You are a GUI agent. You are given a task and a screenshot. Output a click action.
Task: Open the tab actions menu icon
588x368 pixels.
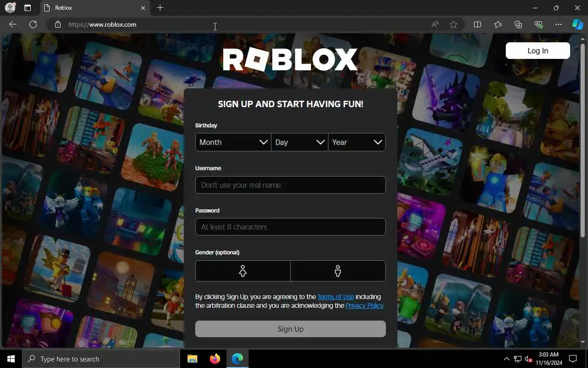pos(28,8)
